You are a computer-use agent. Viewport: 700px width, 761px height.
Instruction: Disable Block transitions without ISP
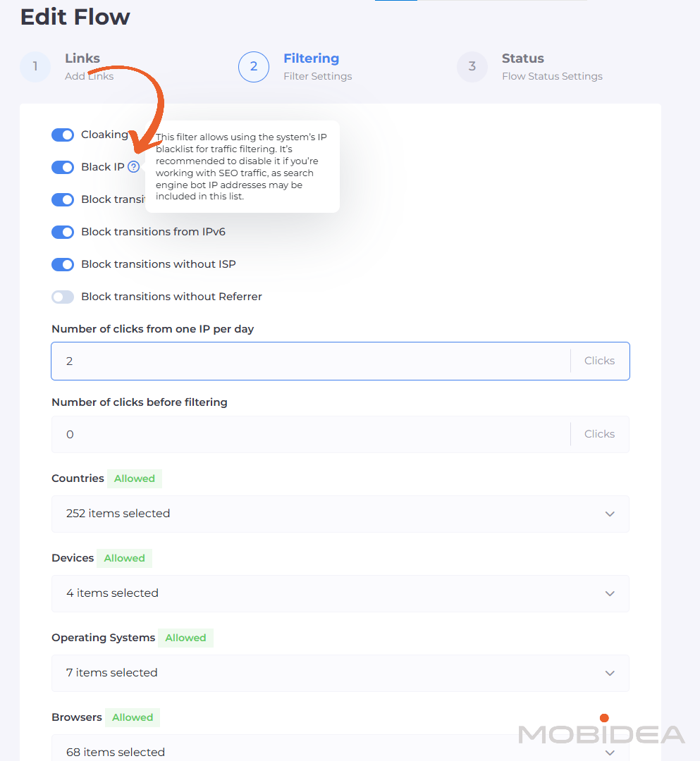tap(63, 264)
